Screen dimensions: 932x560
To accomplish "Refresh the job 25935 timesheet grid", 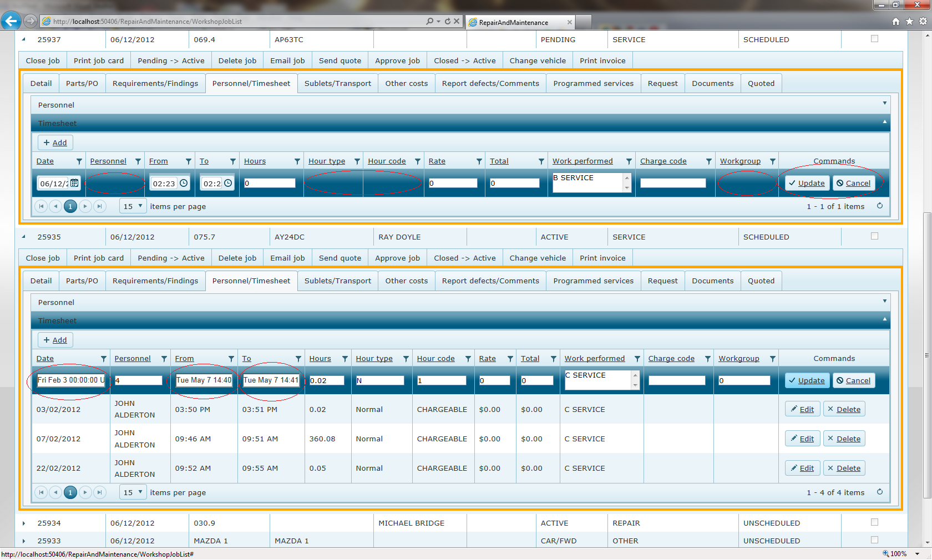I will coord(880,492).
